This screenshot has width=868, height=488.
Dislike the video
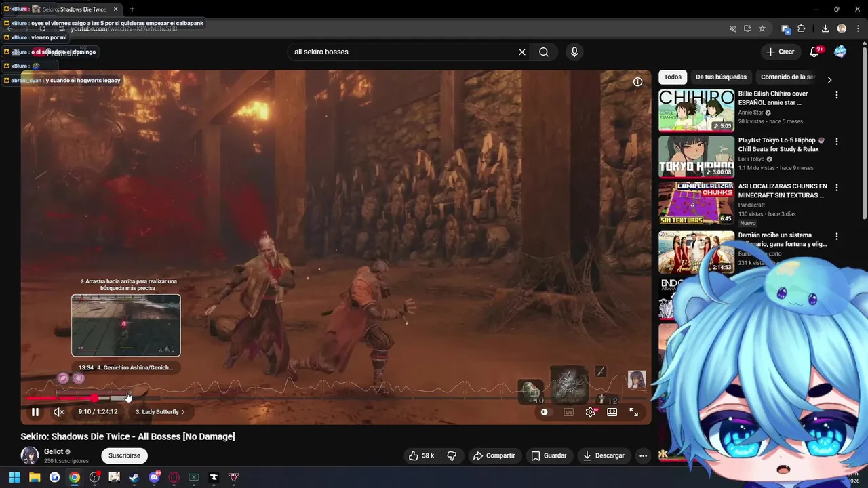click(x=452, y=455)
